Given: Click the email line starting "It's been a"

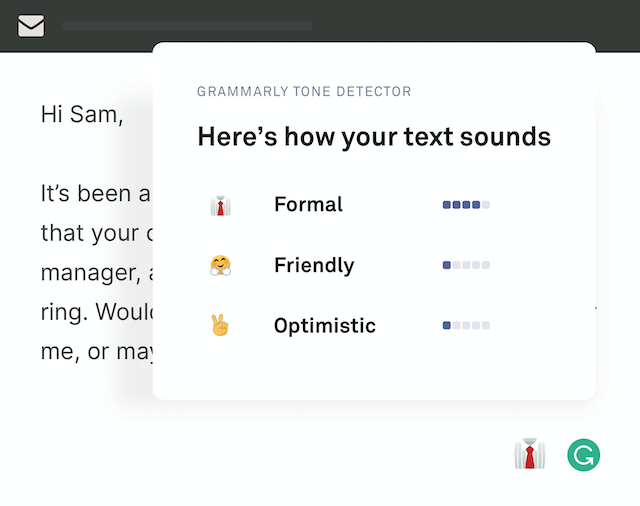Looking at the screenshot, I should coord(95,193).
